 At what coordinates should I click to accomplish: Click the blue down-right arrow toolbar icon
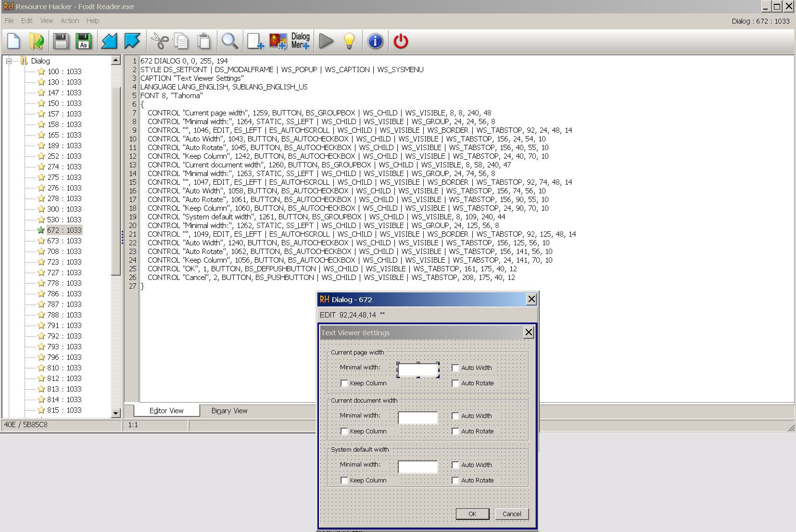(132, 41)
